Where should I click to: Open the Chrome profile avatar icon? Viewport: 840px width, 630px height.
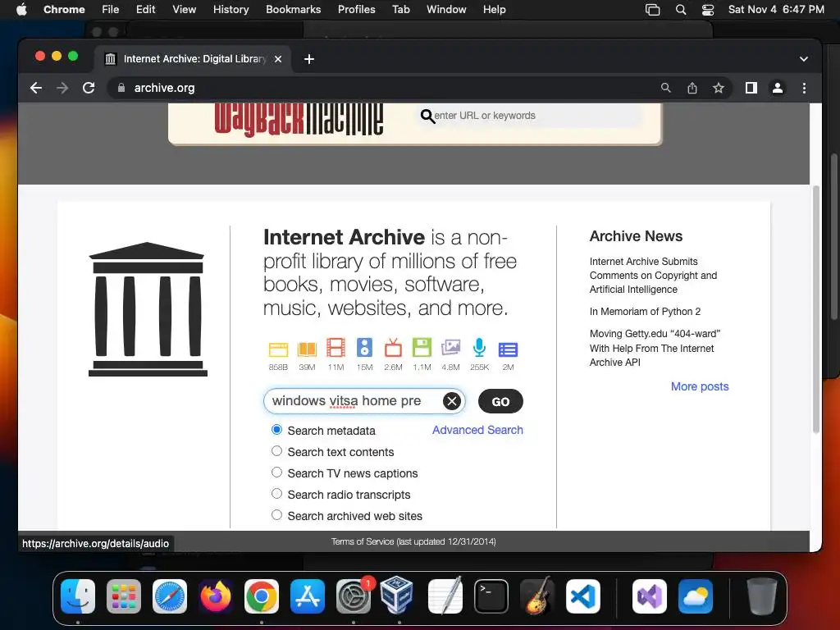coord(778,88)
